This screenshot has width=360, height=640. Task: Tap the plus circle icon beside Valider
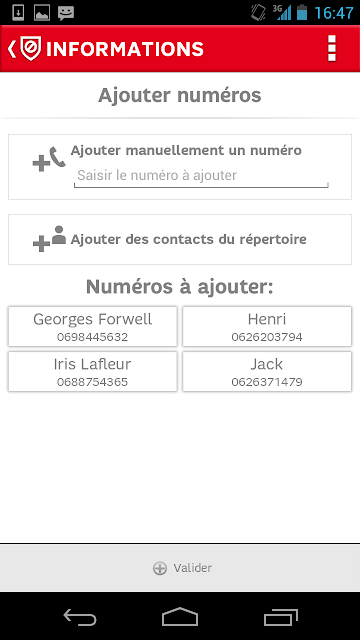click(x=160, y=568)
